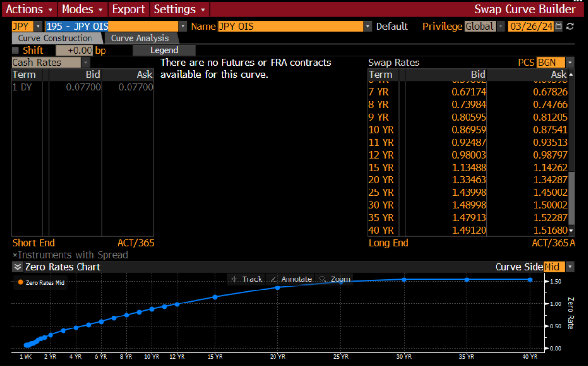The width and height of the screenshot is (588, 366).
Task: Open the calendar date picker icon
Action: [x=559, y=26]
